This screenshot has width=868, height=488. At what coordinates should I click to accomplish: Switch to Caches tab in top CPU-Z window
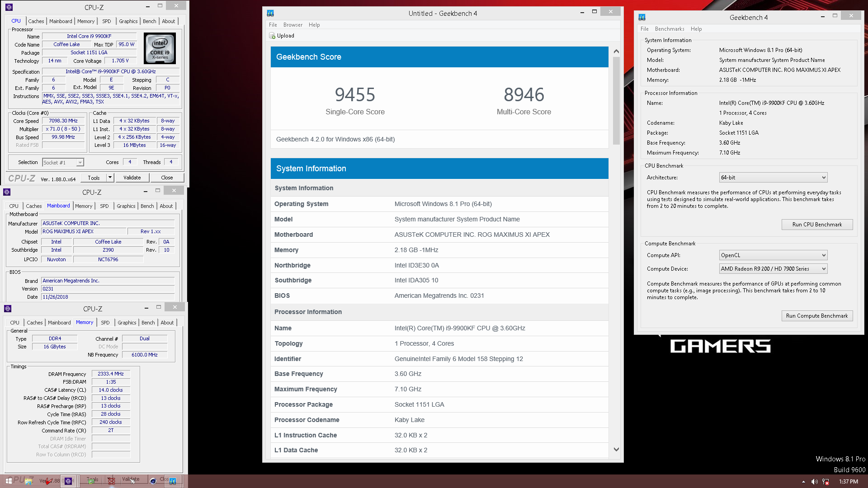[36, 21]
